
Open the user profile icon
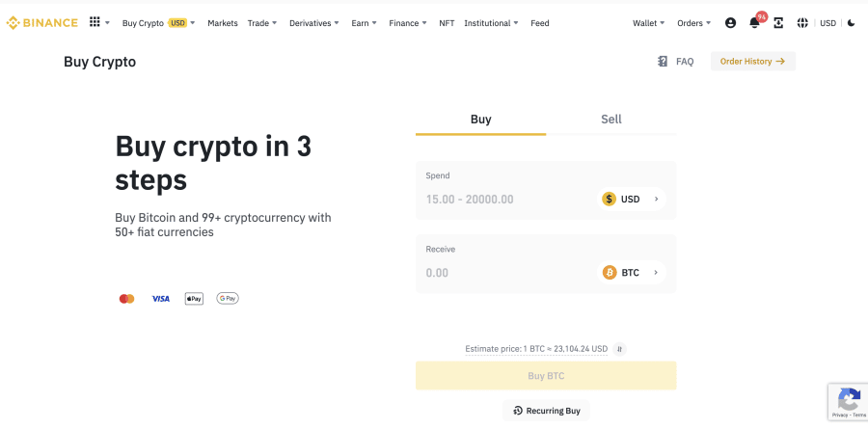tap(730, 23)
